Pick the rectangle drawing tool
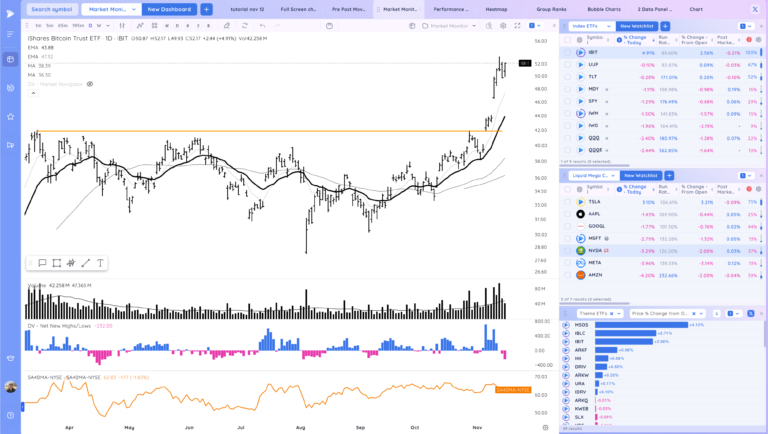 [56, 263]
